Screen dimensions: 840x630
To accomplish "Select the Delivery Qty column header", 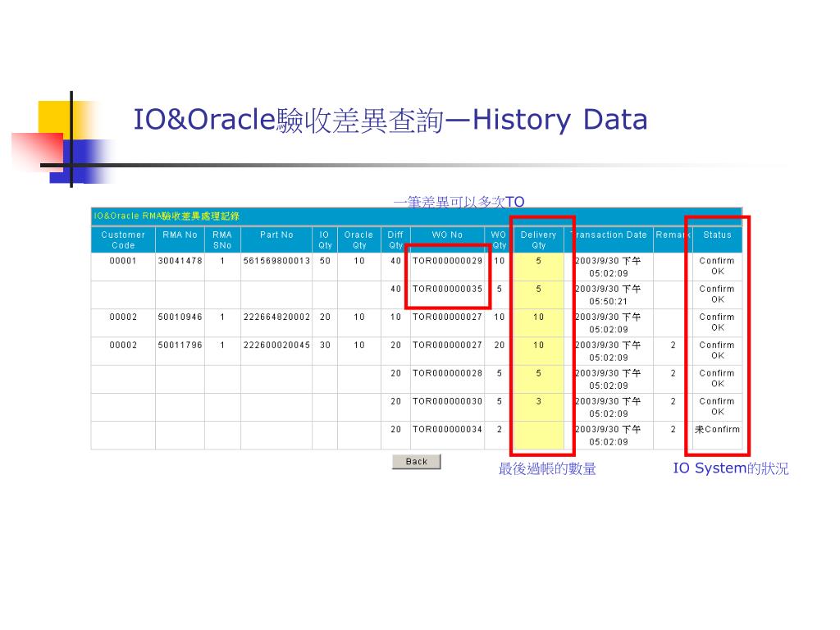I will (x=538, y=240).
